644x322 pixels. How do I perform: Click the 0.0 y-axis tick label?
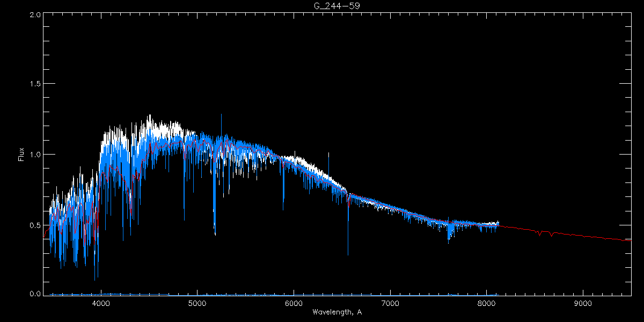click(x=35, y=294)
